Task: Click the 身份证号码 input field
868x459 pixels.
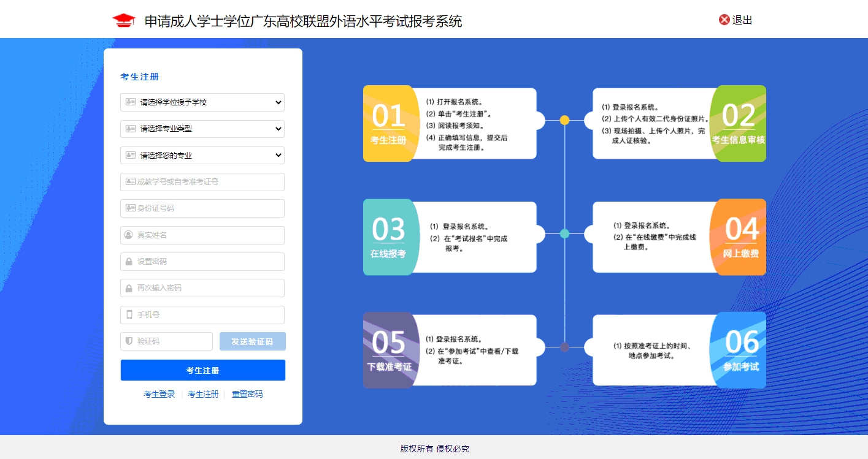Action: [x=202, y=208]
